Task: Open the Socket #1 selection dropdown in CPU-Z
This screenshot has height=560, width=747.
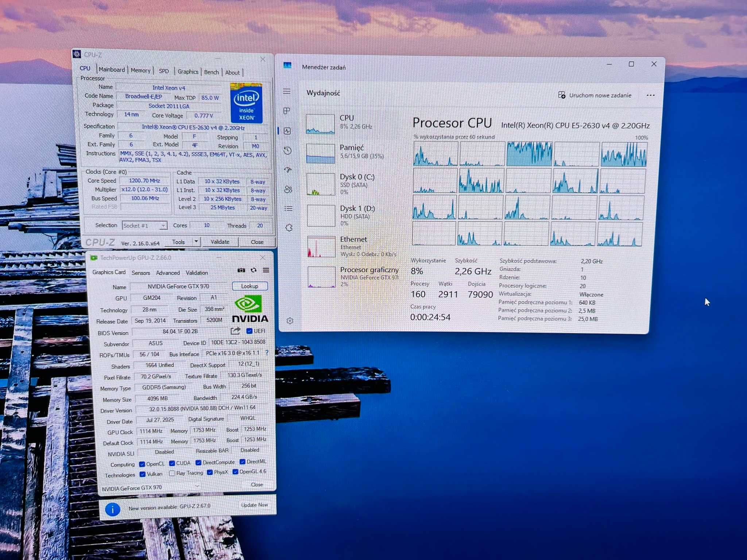Action: (x=144, y=226)
